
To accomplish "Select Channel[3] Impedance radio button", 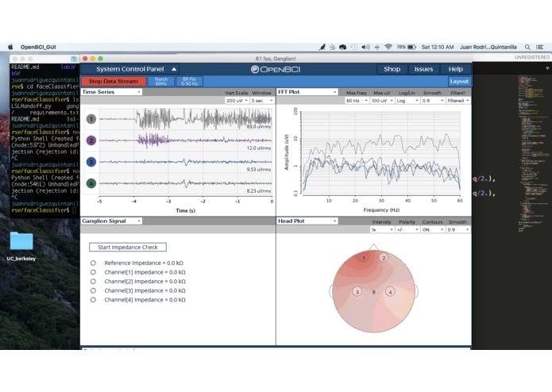I will (x=93, y=290).
